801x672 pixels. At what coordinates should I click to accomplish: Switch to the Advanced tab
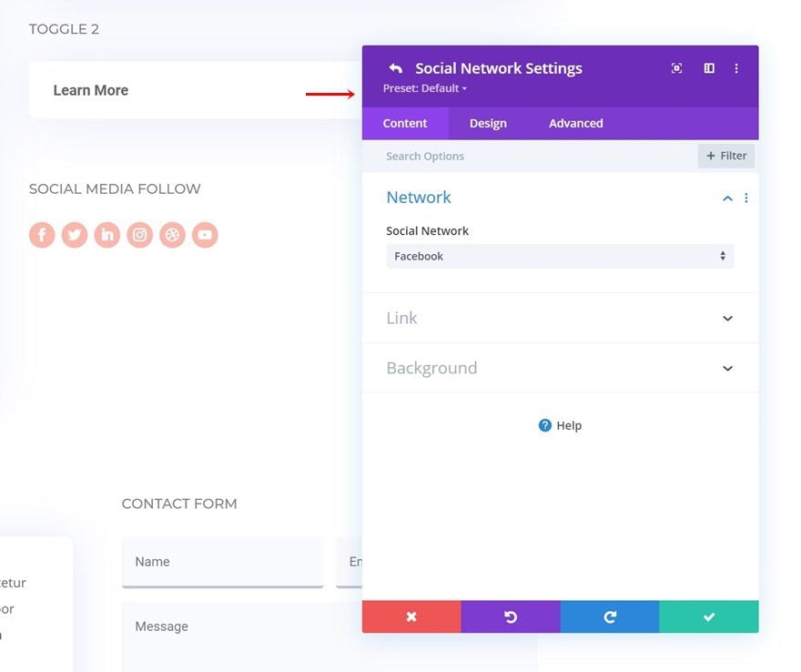[x=575, y=124]
